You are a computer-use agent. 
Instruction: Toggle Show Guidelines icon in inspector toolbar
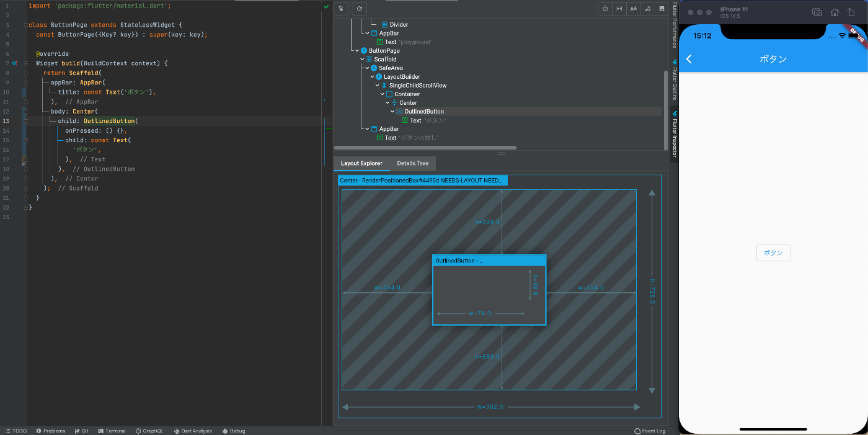point(619,9)
